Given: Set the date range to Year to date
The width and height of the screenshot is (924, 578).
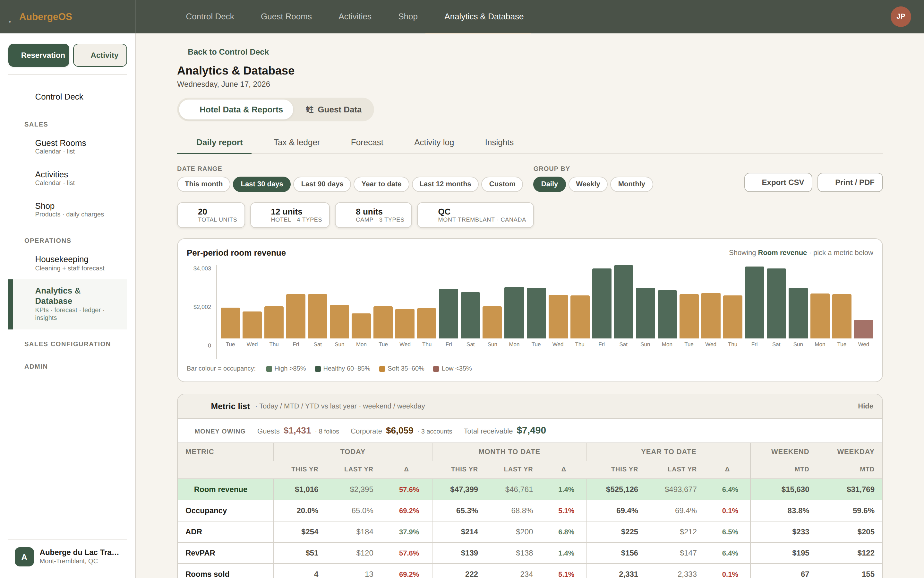Looking at the screenshot, I should pyautogui.click(x=381, y=184).
